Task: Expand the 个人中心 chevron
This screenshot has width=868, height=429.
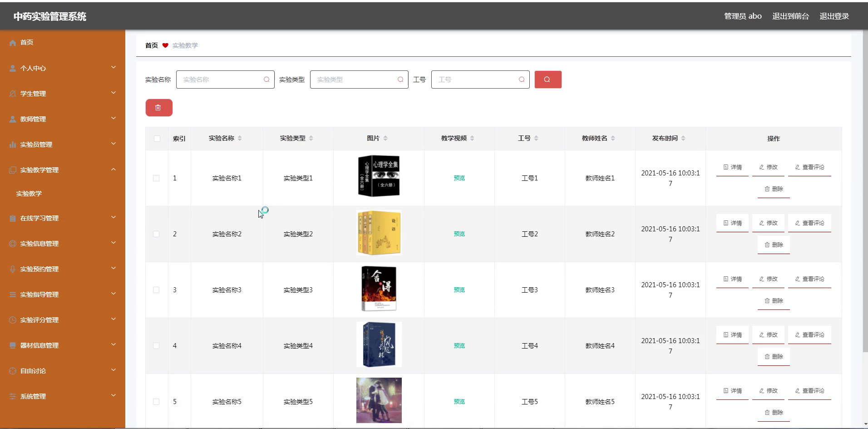Action: (113, 67)
